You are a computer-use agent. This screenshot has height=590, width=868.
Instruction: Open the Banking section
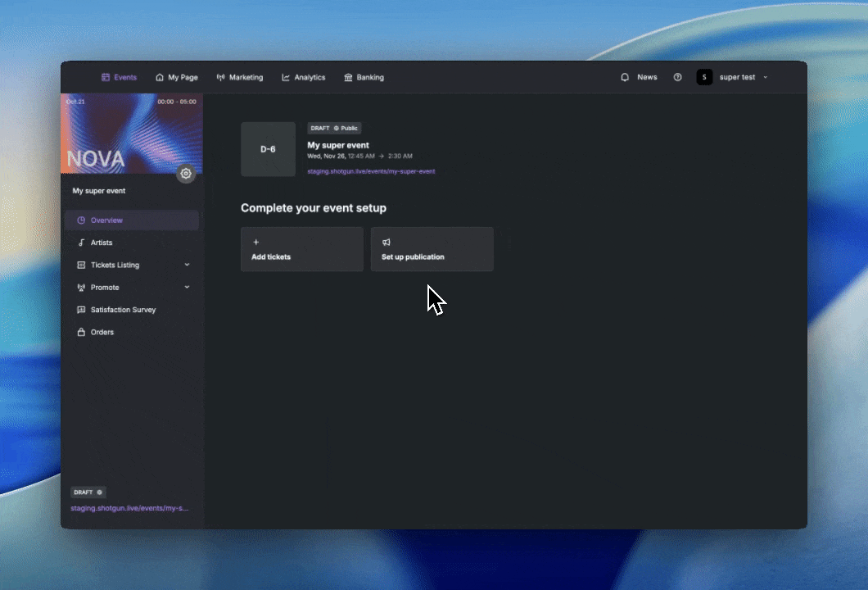click(x=364, y=78)
